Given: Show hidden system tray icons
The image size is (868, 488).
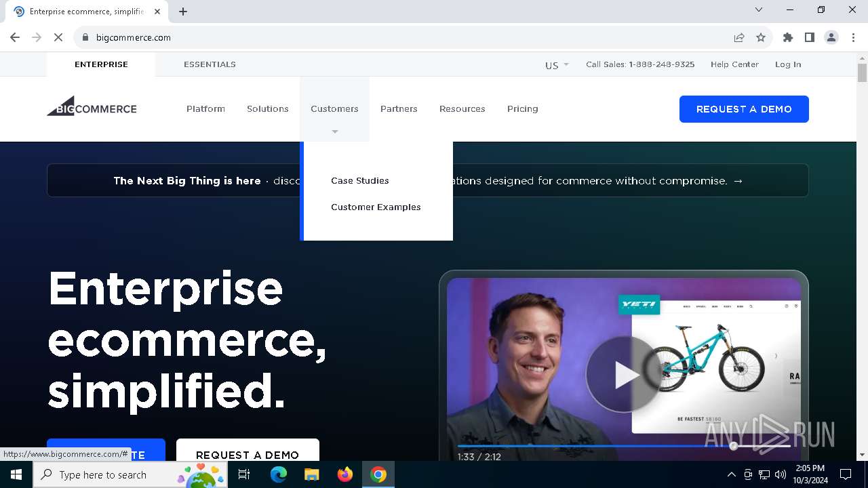Looking at the screenshot, I should pos(731,474).
